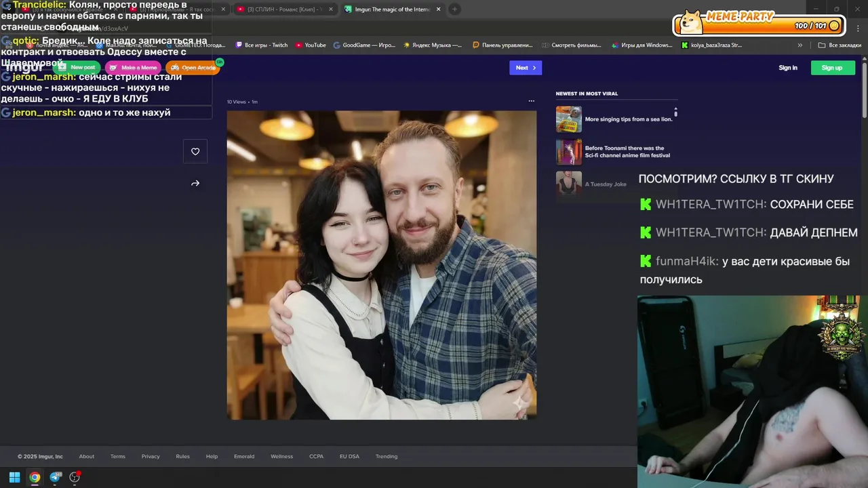Open the kolya_baza3raza bookmark

coord(712,45)
